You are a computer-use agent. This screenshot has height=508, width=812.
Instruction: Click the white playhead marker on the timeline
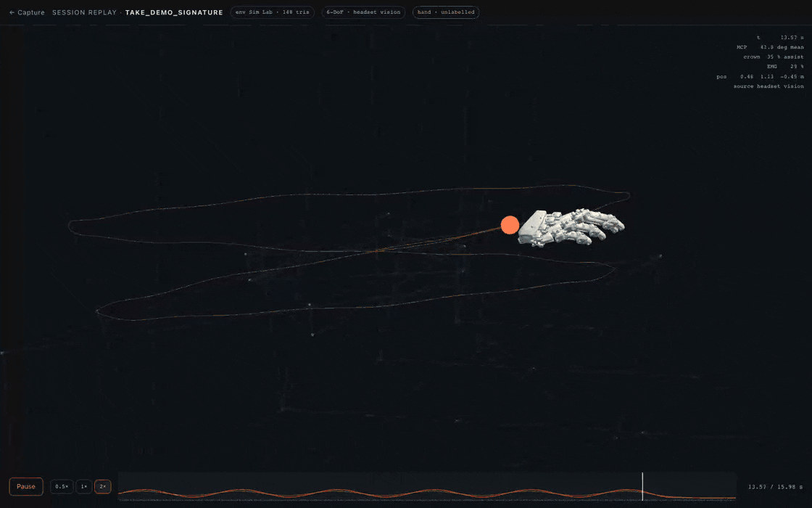click(642, 486)
